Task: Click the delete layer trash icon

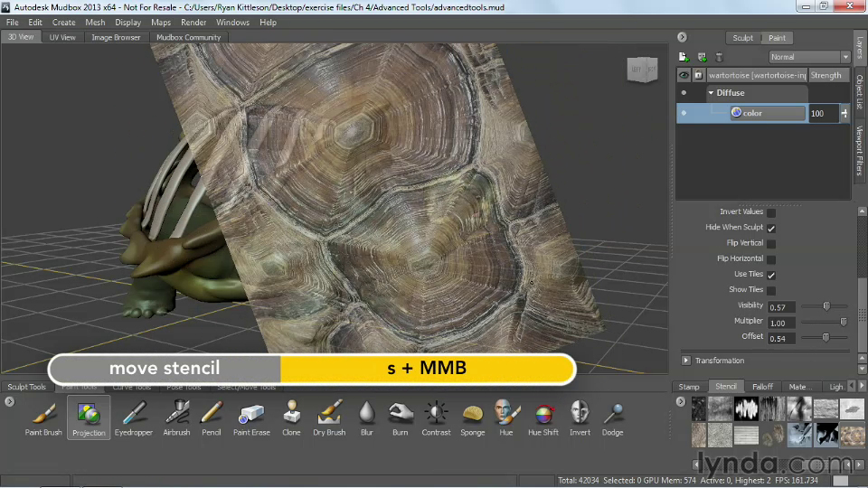Action: pos(719,57)
